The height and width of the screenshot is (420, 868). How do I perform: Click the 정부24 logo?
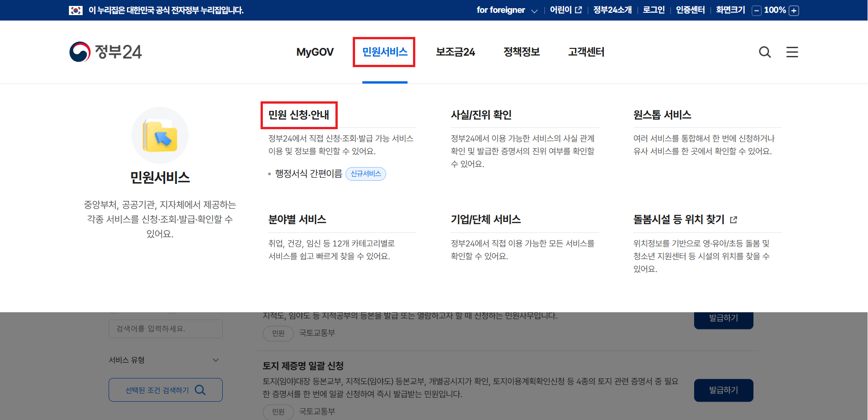pos(105,52)
